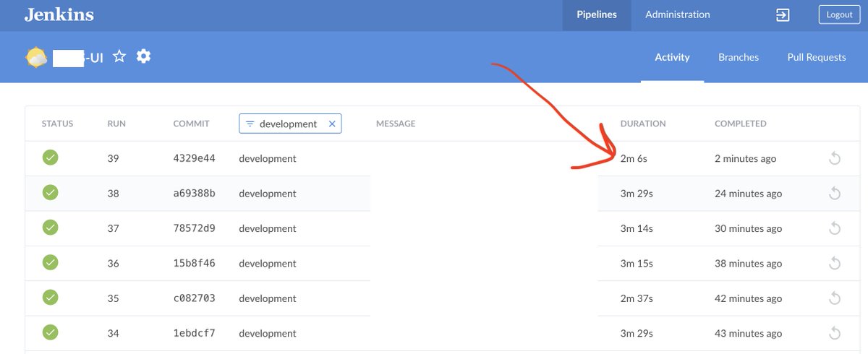Select commit hash 78572d9
868x354 pixels.
[194, 228]
